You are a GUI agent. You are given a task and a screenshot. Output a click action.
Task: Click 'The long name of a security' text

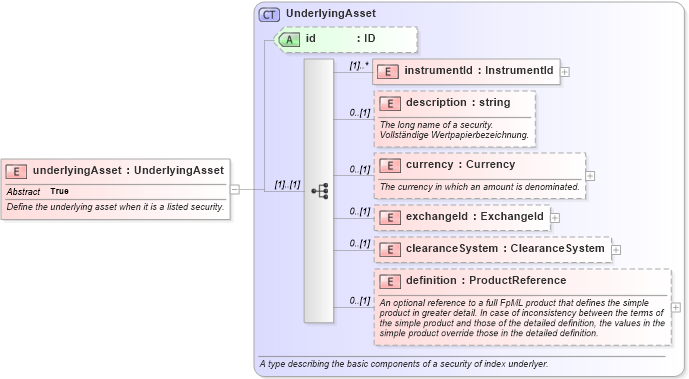(x=436, y=125)
